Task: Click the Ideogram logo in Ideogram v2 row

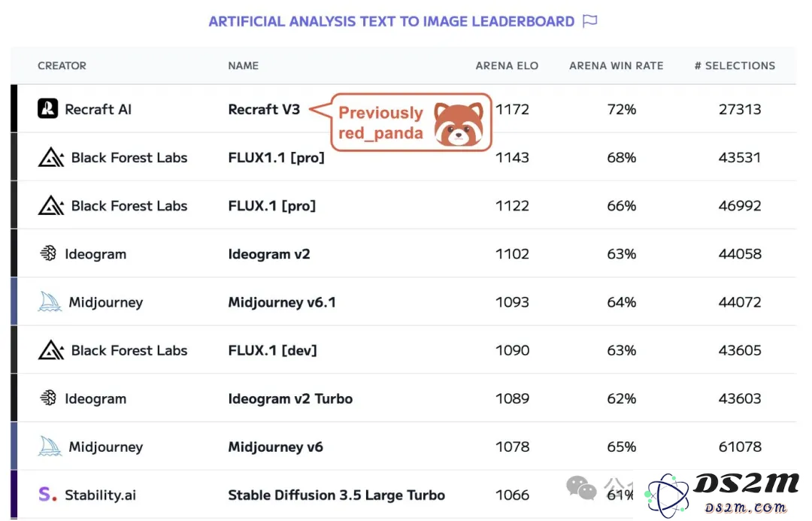Action: tap(48, 253)
